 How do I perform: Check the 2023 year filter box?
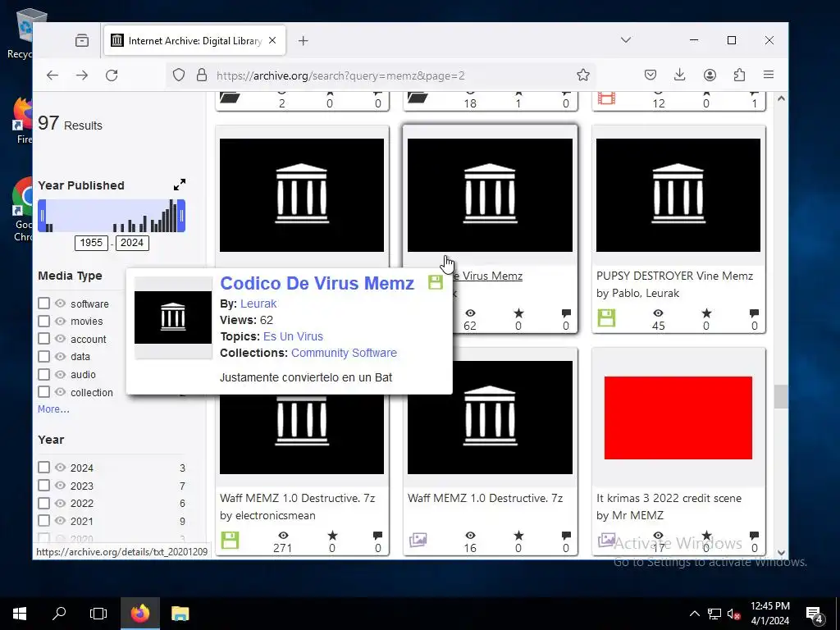(x=44, y=486)
